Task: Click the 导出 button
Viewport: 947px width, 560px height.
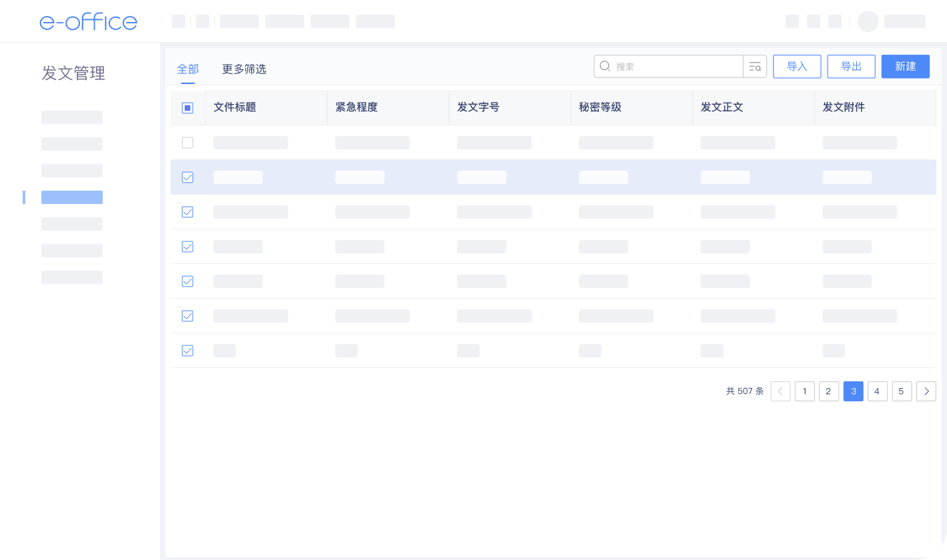Action: click(x=851, y=67)
